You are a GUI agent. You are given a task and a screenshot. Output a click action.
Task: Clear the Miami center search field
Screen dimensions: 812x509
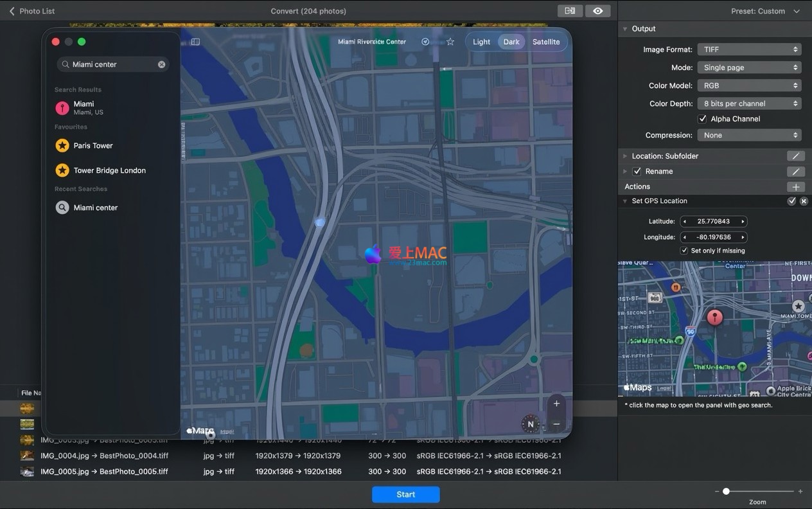[162, 64]
